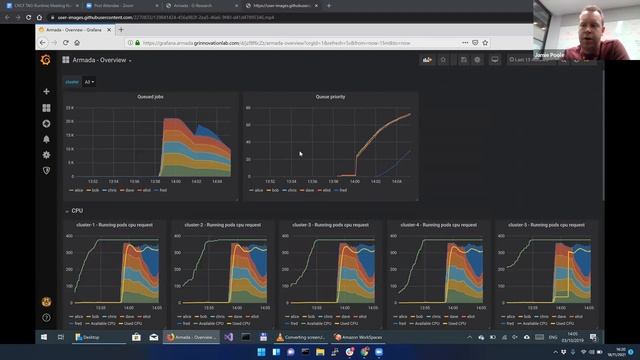Open the Help question mark icon
The image size is (640, 360).
pos(46,318)
